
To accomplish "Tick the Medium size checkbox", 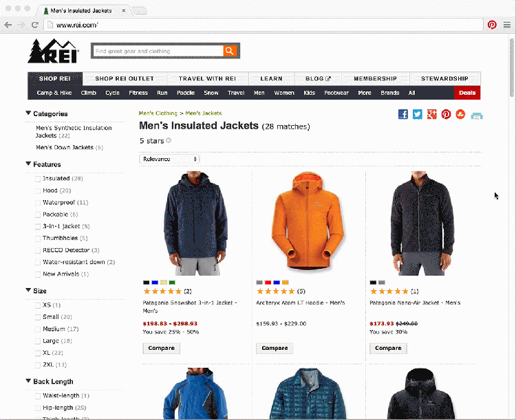I will (x=38, y=329).
